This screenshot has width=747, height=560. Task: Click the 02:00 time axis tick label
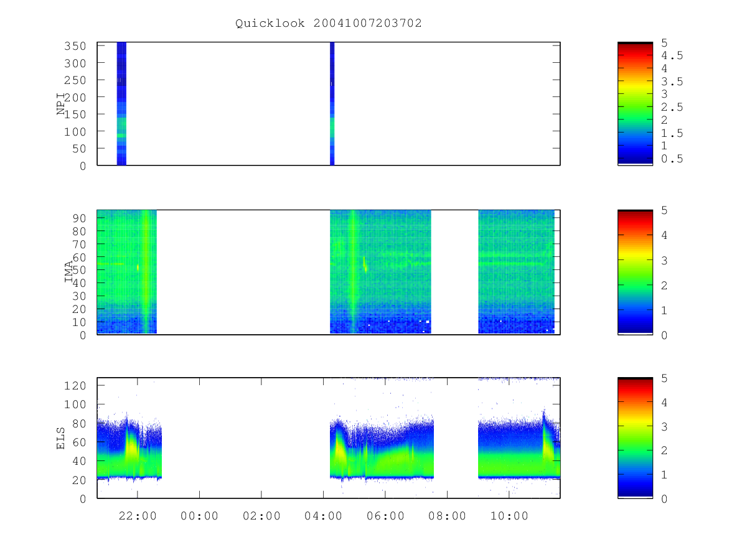(261, 516)
